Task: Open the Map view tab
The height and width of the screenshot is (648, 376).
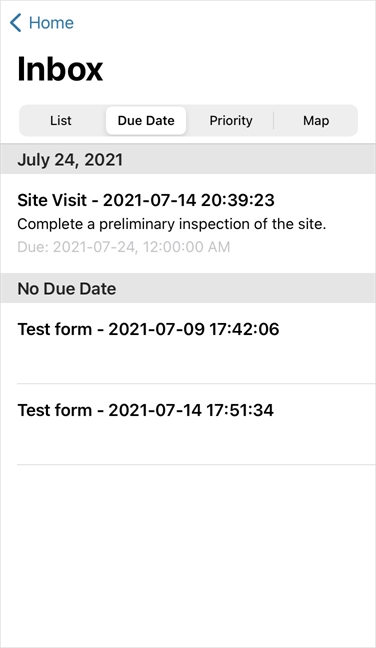Action: (316, 120)
